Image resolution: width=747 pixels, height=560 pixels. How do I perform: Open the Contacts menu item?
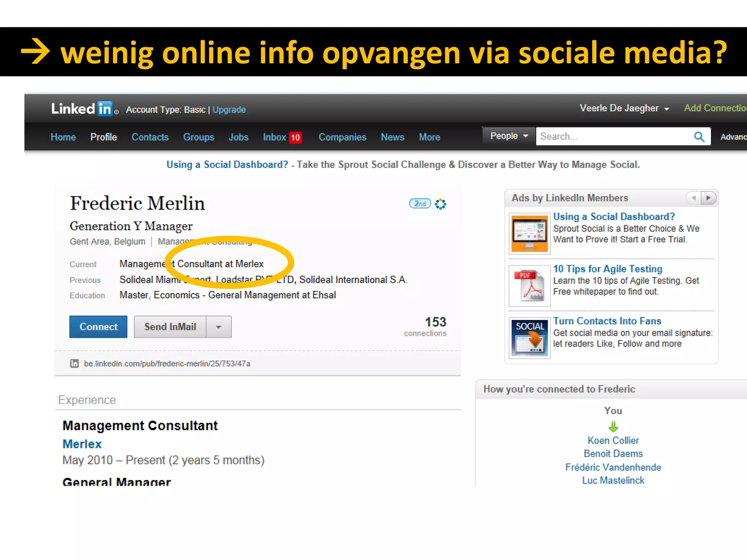tap(150, 137)
